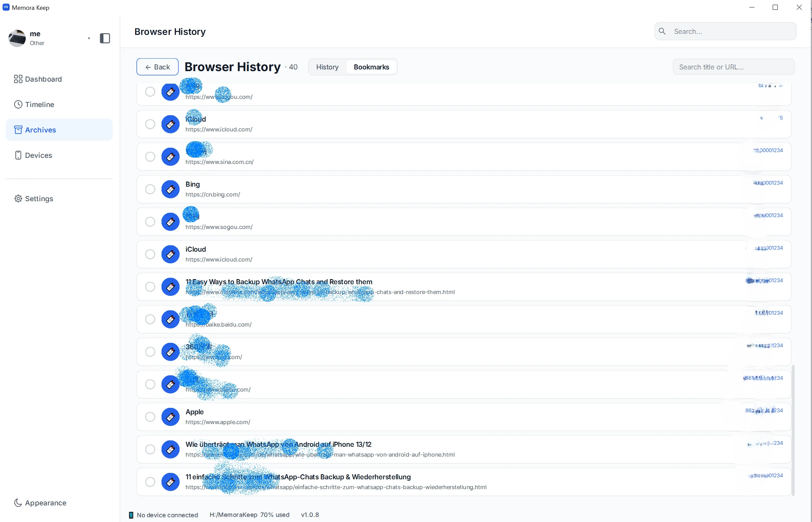Click the Back button
This screenshot has height=522, width=812.
157,67
